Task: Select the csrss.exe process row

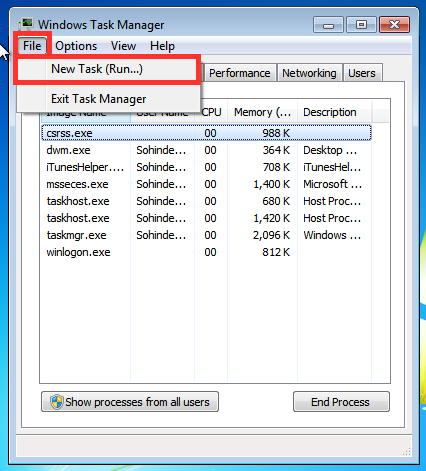Action: click(x=206, y=133)
